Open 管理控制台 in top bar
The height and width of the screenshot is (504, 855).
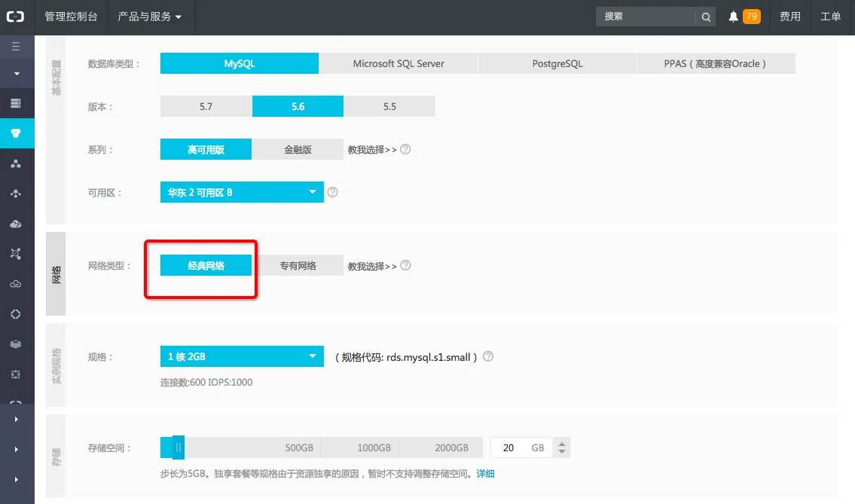click(72, 17)
